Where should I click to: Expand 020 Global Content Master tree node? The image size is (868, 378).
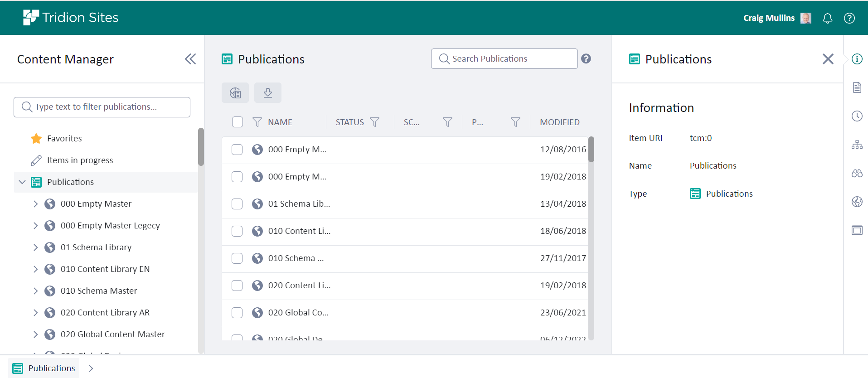click(35, 334)
